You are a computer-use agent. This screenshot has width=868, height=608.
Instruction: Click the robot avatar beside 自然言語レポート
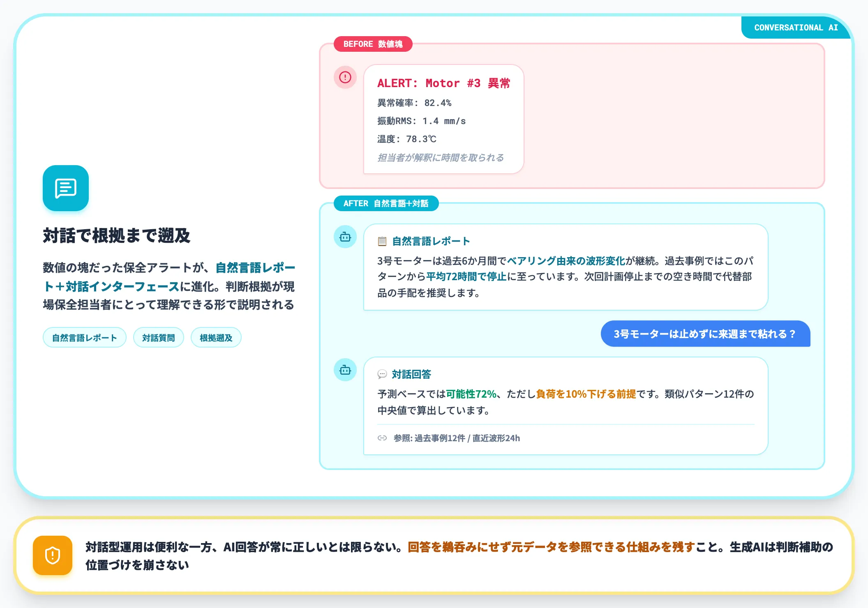click(x=345, y=237)
